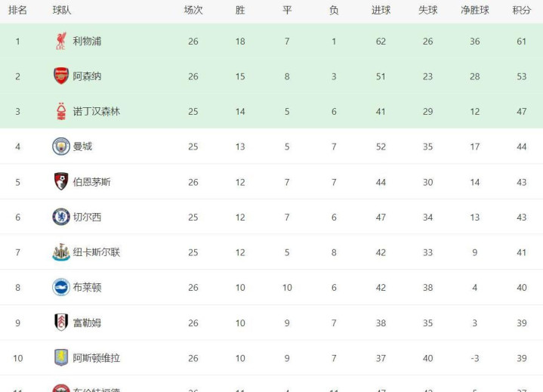
Task: Select Liverpool's 61 points cell
Action: [x=521, y=42]
